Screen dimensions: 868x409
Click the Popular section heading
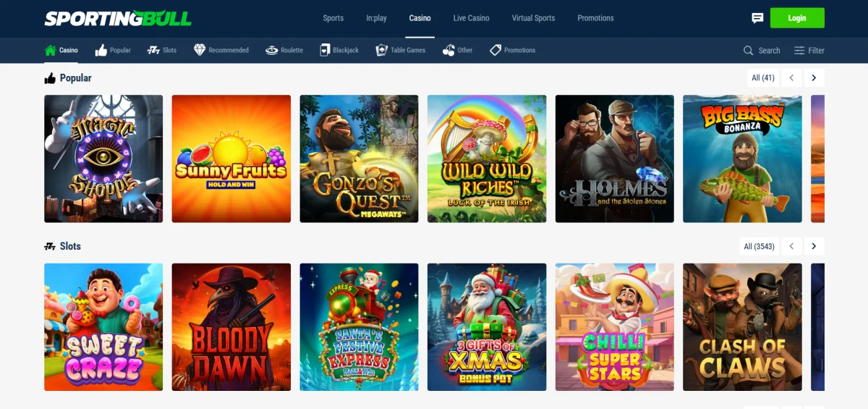75,78
